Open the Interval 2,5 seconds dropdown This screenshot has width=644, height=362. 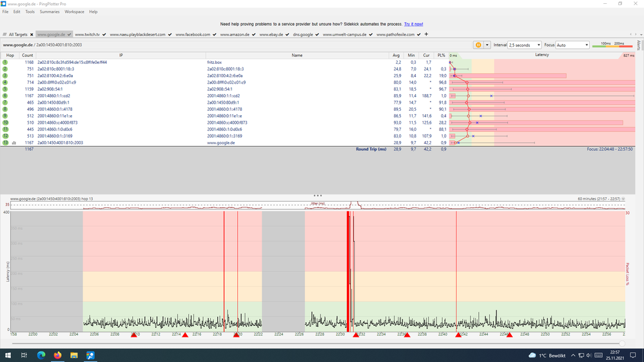tap(525, 44)
